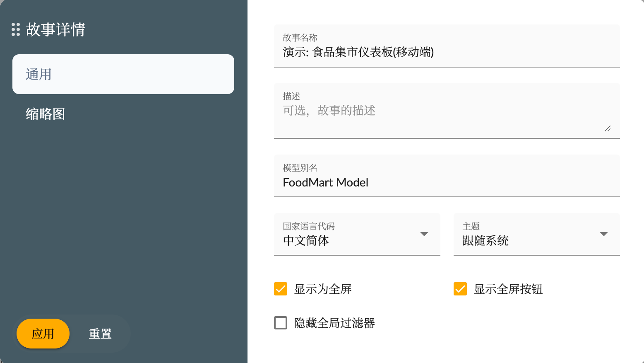Click the 显示全屏按钮 label text
The width and height of the screenshot is (644, 363).
[509, 289]
